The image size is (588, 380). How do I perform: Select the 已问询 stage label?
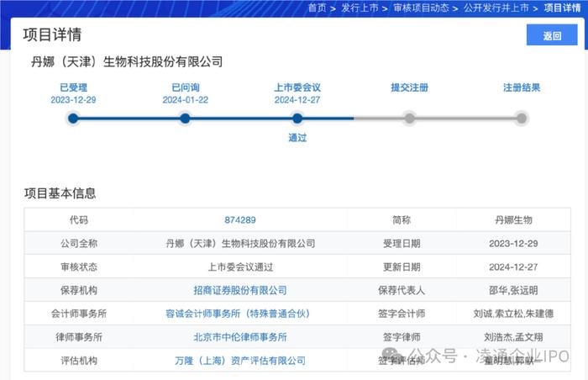coord(186,87)
